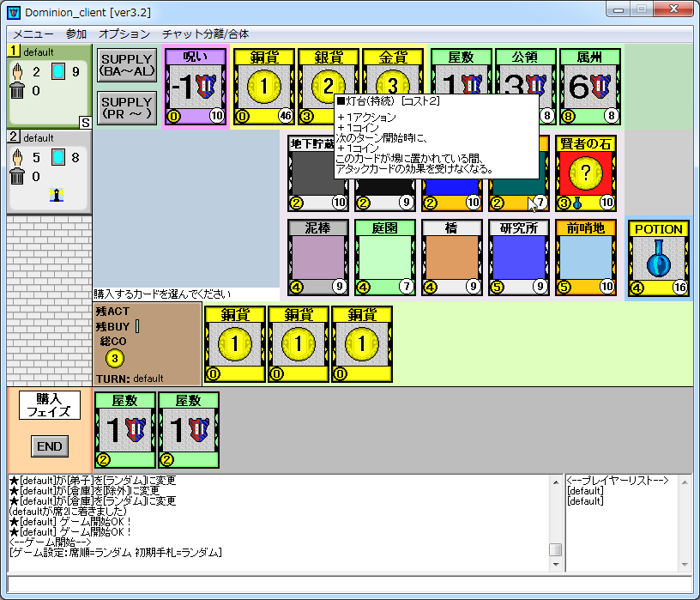Viewport: 700px width, 600px height.
Task: Click the count badge 16 on POTION
Action: pos(680,288)
